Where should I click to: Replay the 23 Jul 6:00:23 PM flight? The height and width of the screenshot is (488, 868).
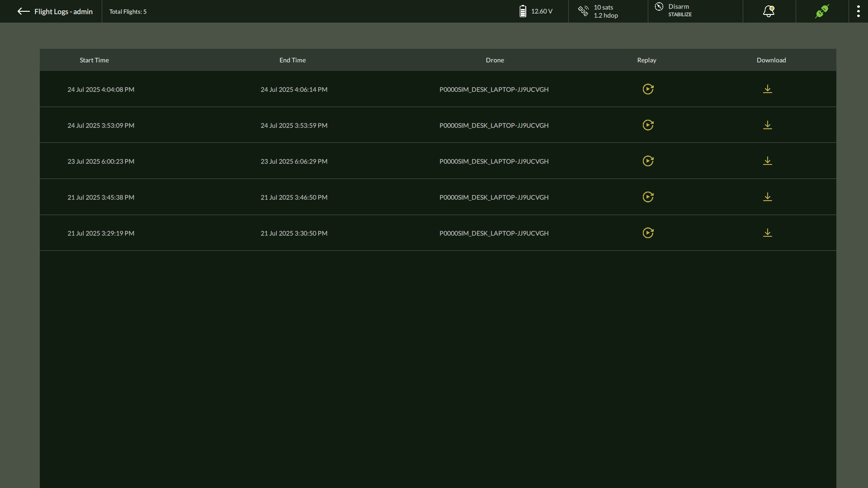click(648, 161)
